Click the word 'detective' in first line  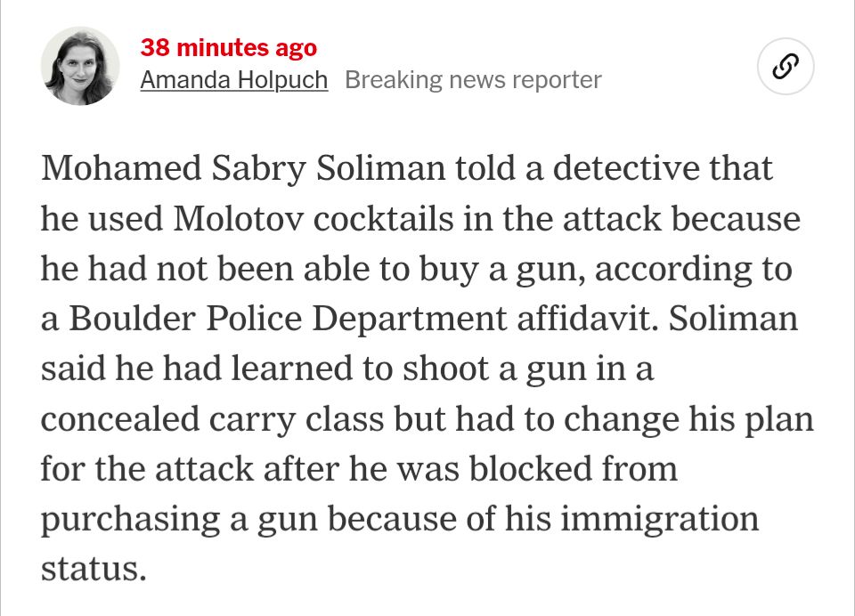coord(626,168)
